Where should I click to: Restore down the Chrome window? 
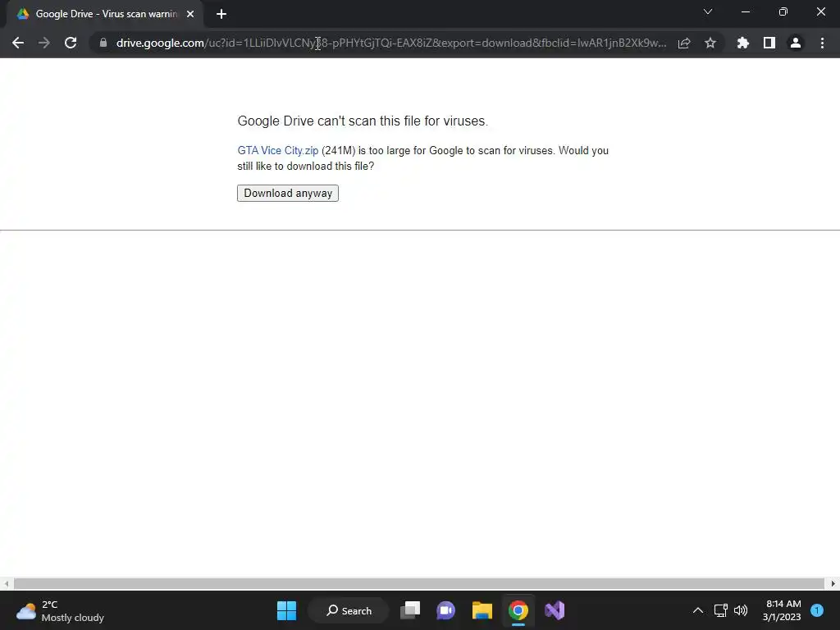(x=783, y=11)
